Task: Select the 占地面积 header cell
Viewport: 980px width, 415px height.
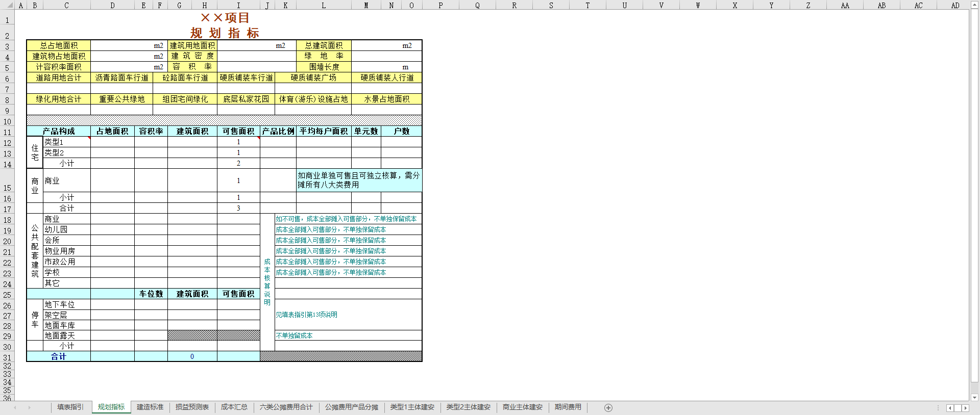Action: pos(112,131)
